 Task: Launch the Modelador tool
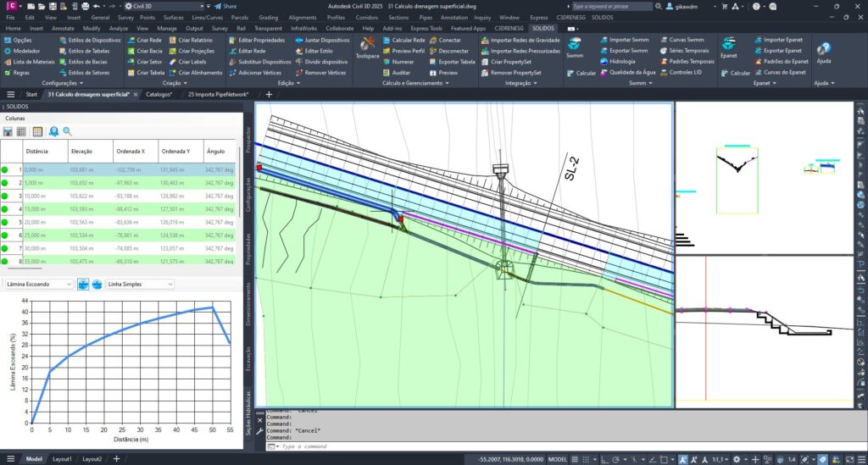coord(21,51)
